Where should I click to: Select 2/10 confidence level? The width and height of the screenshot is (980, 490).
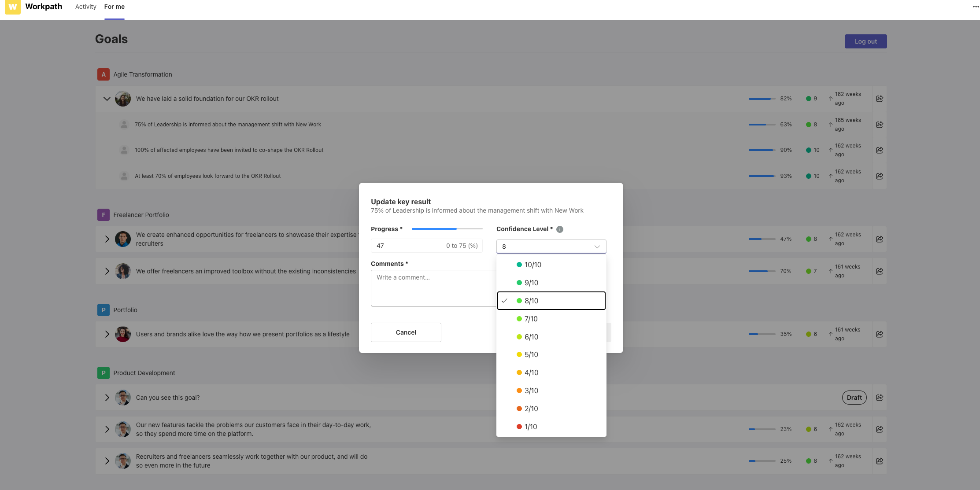(x=551, y=409)
